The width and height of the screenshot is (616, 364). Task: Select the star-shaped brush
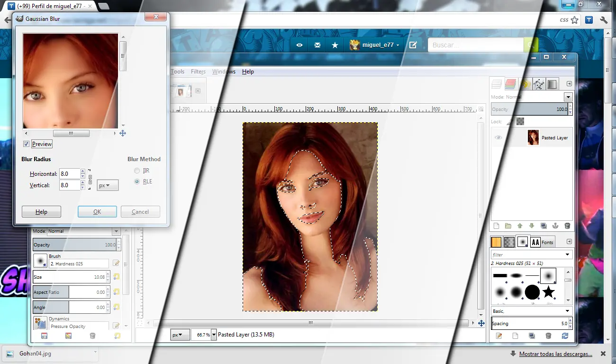click(548, 291)
